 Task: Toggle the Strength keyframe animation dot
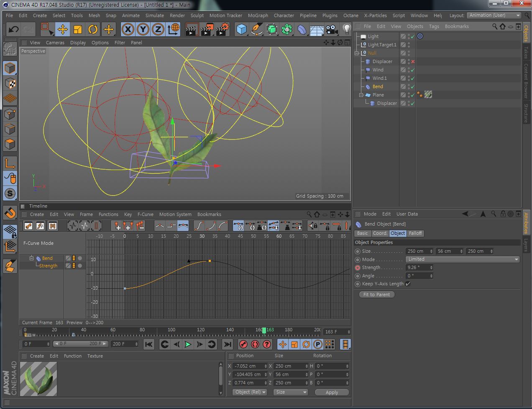point(358,267)
